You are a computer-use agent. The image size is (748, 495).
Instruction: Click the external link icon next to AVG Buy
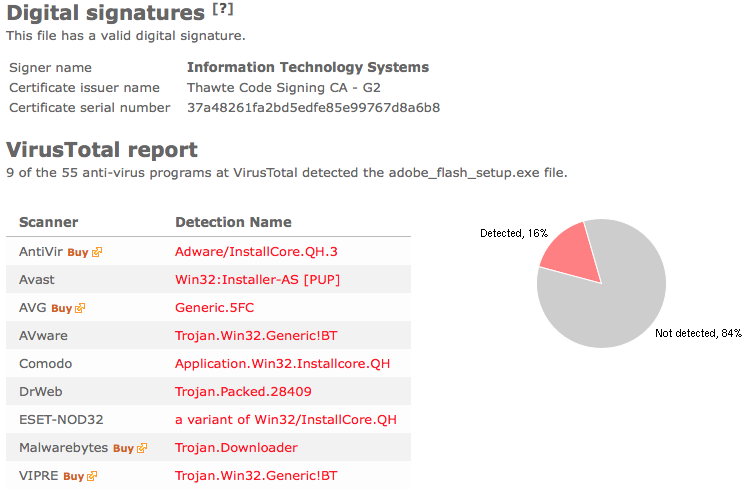(80, 309)
